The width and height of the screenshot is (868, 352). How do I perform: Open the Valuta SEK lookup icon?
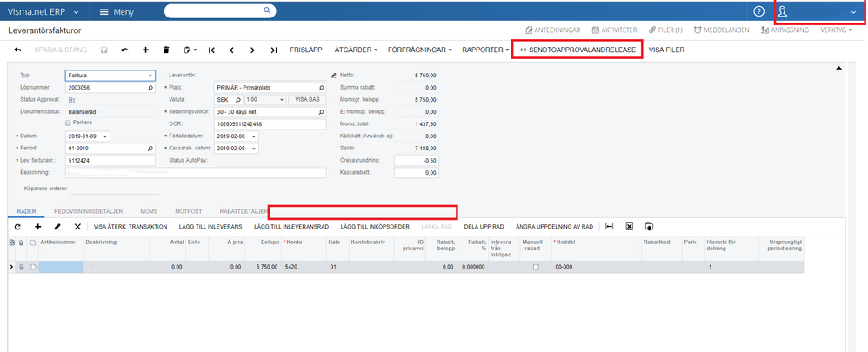coord(238,100)
